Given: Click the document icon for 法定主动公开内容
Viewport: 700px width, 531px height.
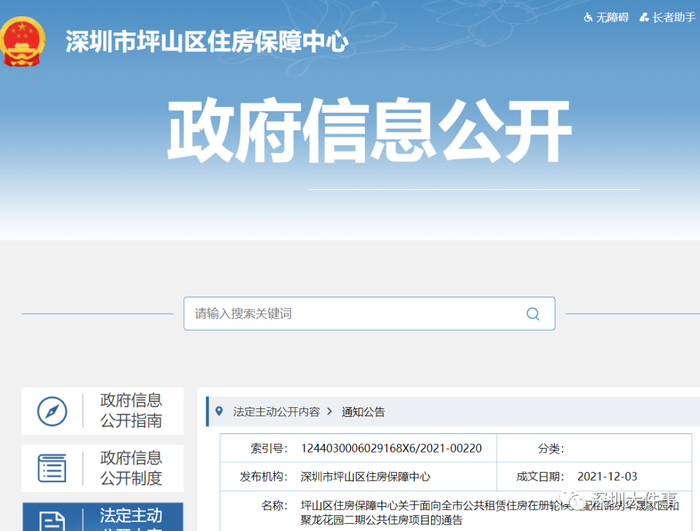Looking at the screenshot, I should click(x=52, y=522).
